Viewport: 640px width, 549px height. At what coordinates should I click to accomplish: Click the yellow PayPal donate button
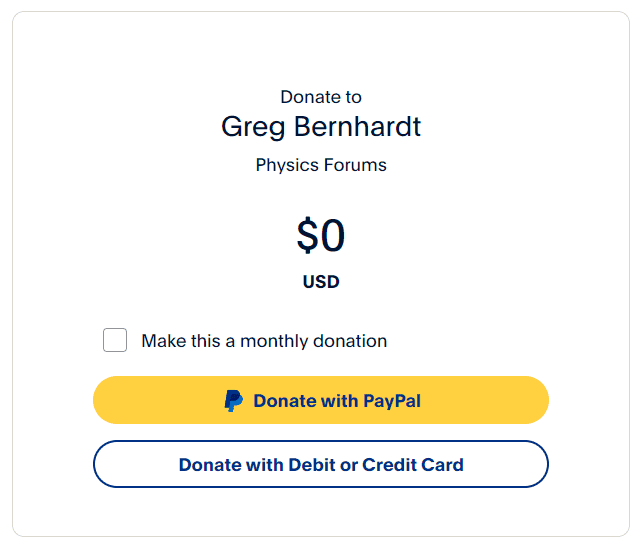(x=321, y=400)
